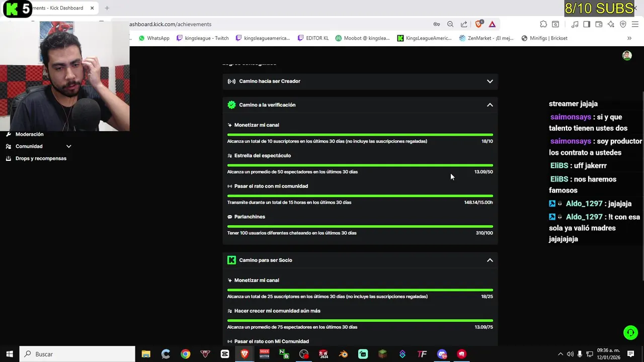Open Brave Rewards triangle icon
644x362 pixels.
[492, 24]
